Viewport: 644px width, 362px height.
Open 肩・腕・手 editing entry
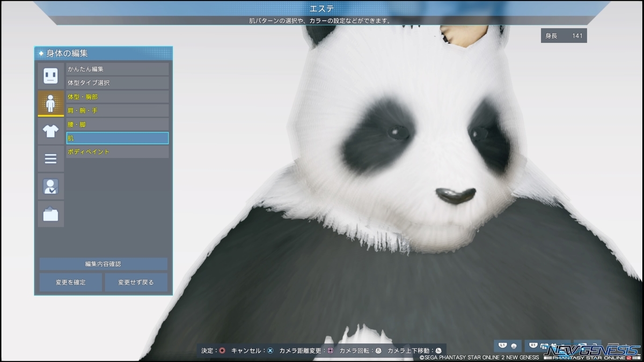point(118,110)
